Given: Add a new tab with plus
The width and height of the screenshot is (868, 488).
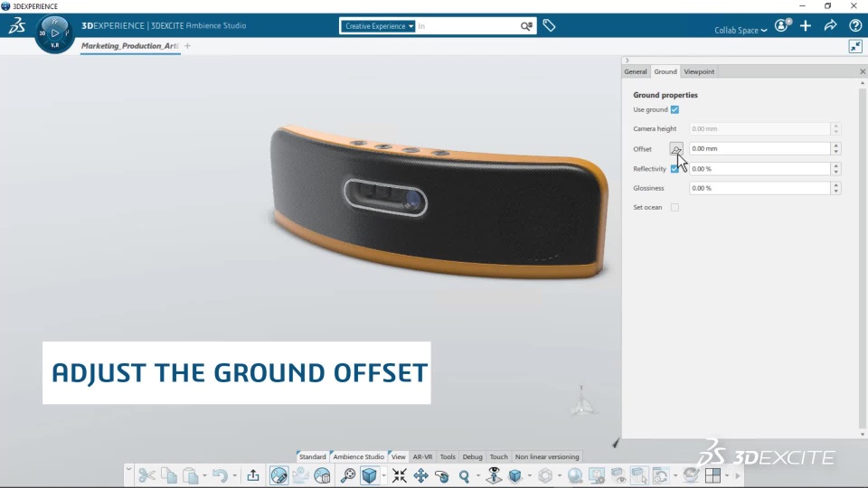Looking at the screenshot, I should click(187, 46).
